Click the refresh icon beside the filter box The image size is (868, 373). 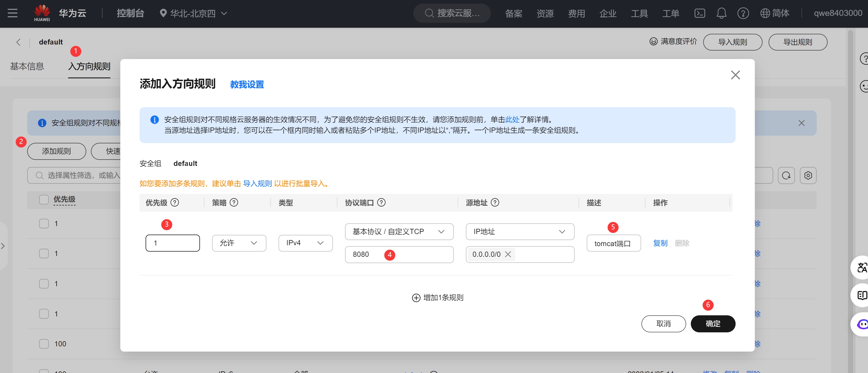[786, 176]
